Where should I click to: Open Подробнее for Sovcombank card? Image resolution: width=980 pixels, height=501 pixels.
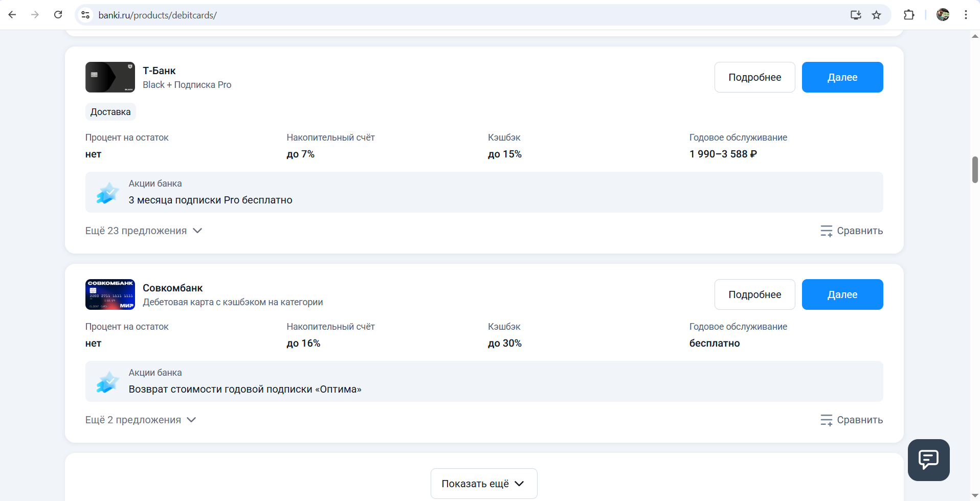[754, 294]
